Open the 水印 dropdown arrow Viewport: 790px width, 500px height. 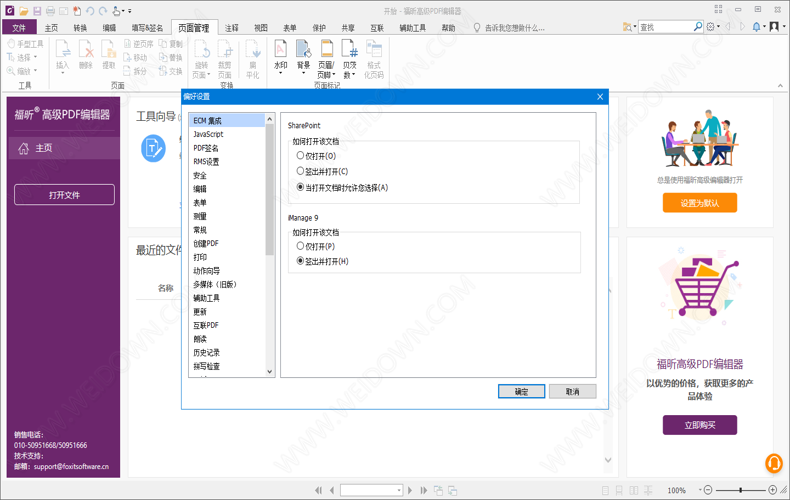click(x=280, y=73)
